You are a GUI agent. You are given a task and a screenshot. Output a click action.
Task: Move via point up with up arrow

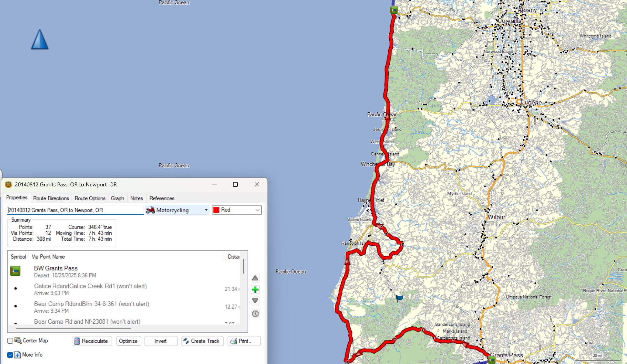(x=255, y=278)
